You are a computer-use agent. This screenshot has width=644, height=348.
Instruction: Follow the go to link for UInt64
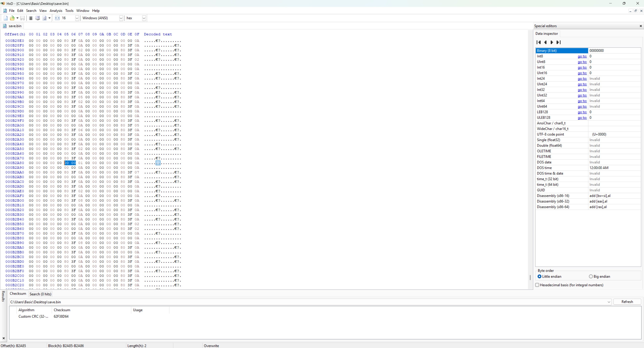coord(582,106)
